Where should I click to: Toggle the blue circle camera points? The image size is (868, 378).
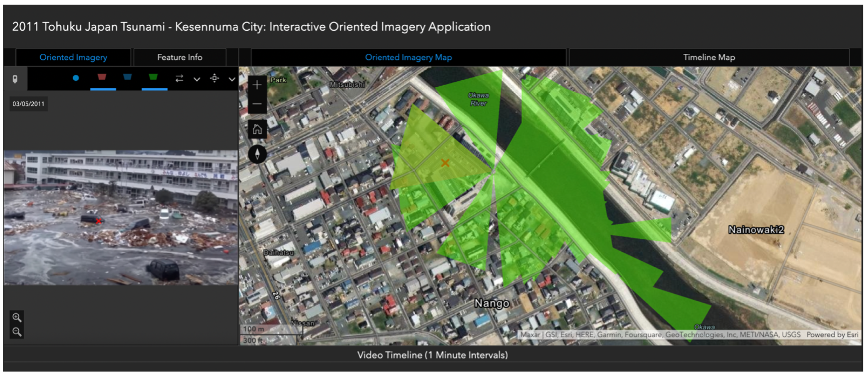tap(76, 78)
